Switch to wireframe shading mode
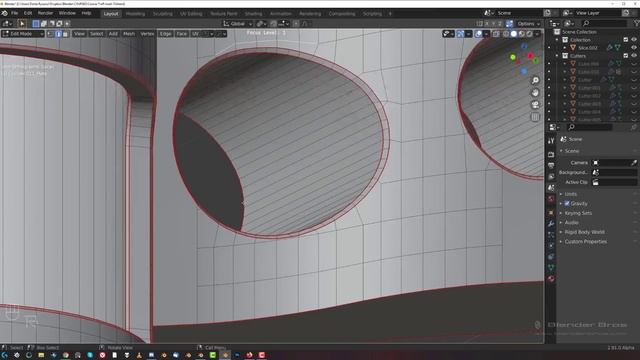640x360 pixels. tap(506, 34)
